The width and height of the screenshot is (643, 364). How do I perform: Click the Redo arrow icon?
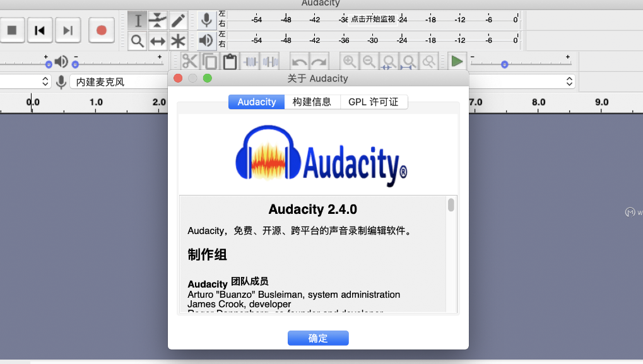(x=319, y=61)
